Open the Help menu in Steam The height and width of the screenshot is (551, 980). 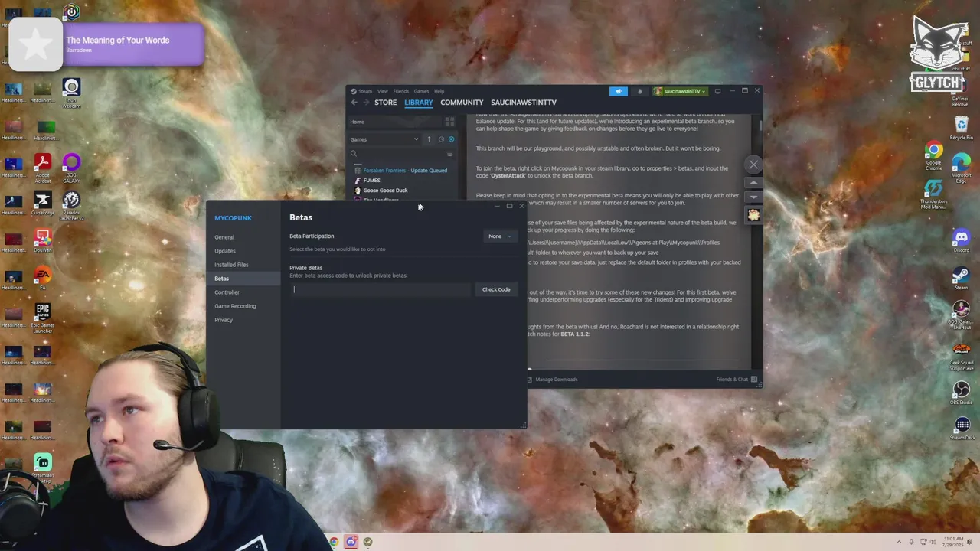[439, 91]
